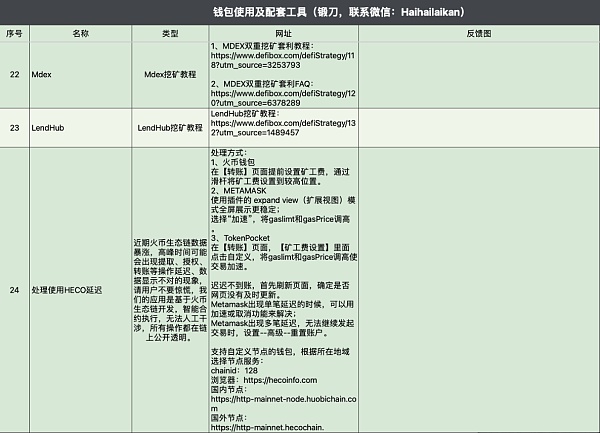Select the LendHub name cell
The width and height of the screenshot is (600, 433).
coord(81,128)
